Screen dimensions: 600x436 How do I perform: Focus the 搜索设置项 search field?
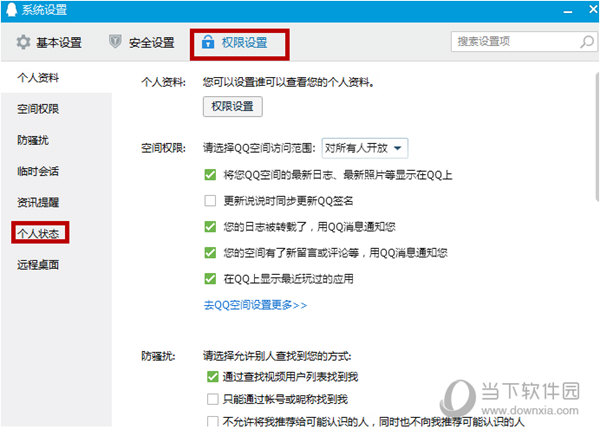524,41
